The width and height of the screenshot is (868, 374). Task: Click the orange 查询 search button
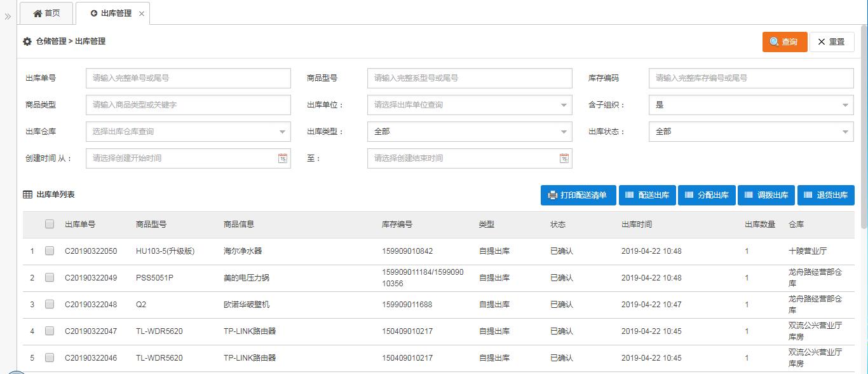point(784,42)
